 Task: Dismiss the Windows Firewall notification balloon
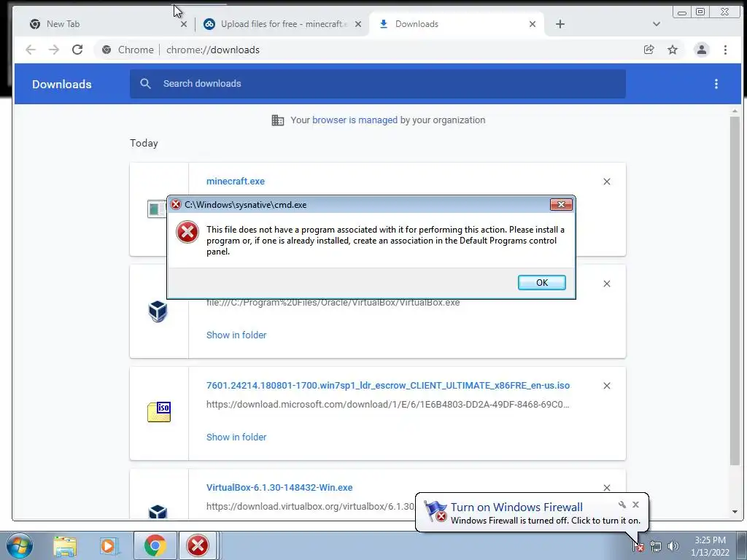click(635, 505)
